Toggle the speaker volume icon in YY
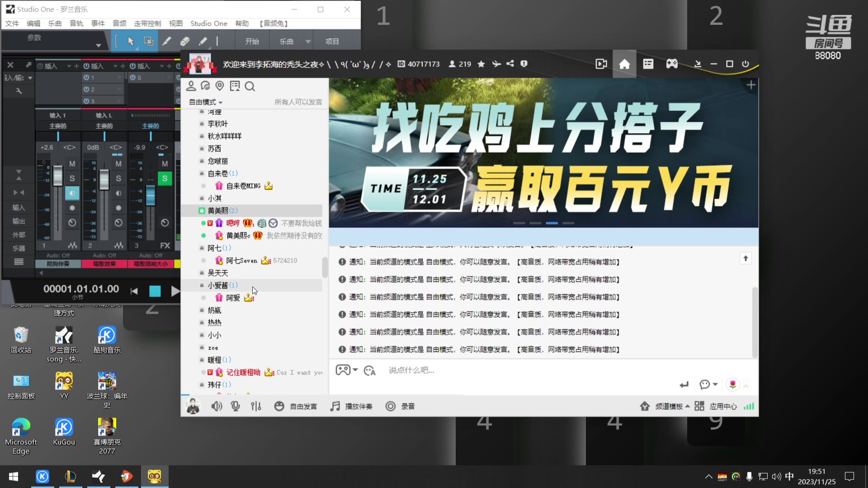 tap(217, 406)
